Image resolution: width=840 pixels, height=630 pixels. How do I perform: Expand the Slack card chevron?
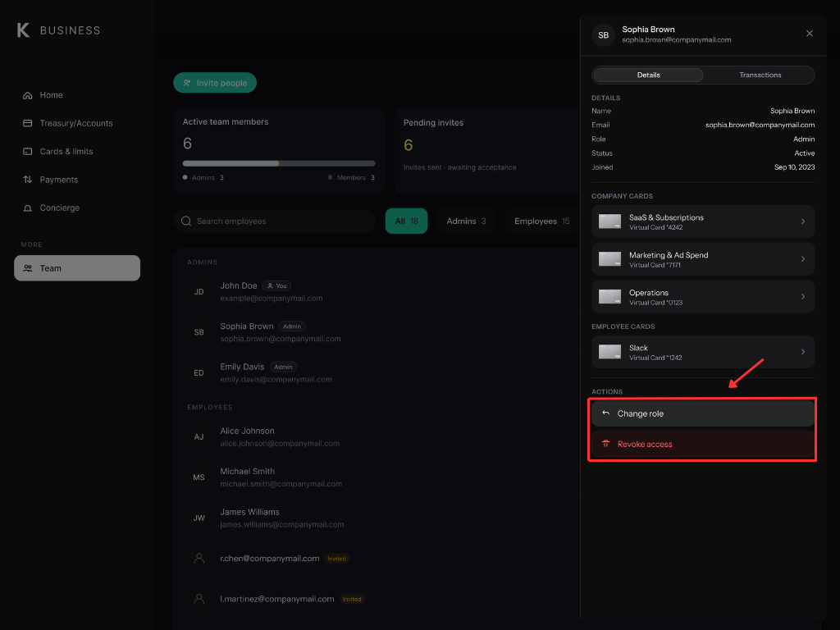click(802, 352)
